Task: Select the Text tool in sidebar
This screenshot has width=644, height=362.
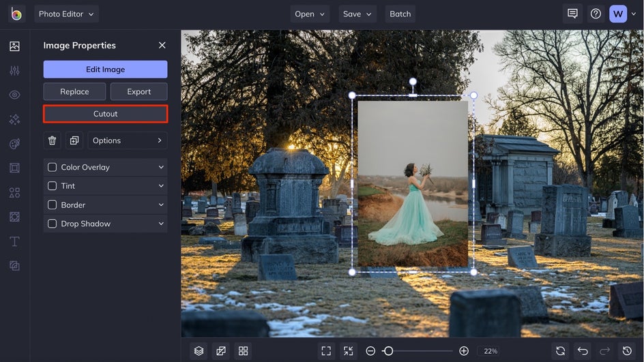Action: [14, 242]
